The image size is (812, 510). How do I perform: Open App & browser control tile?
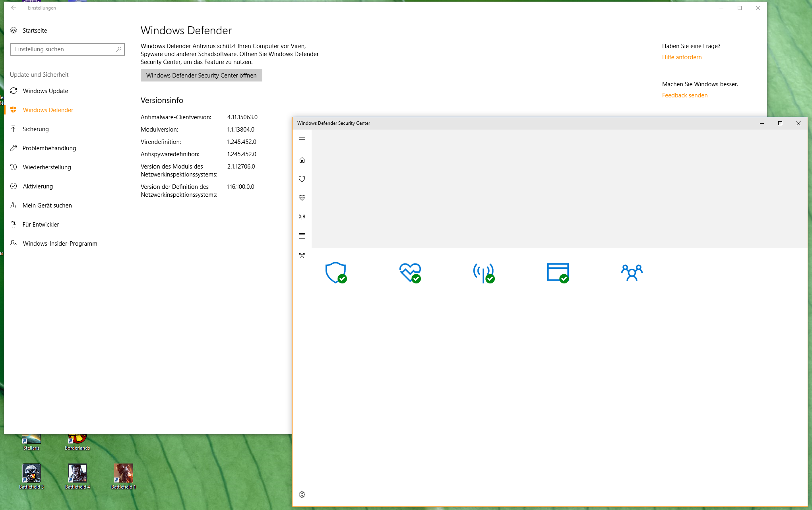(558, 273)
